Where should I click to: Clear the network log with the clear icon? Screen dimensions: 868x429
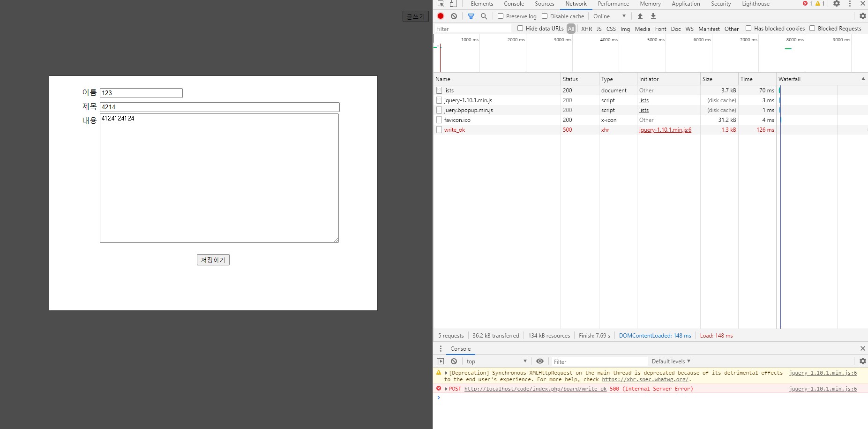pyautogui.click(x=454, y=16)
